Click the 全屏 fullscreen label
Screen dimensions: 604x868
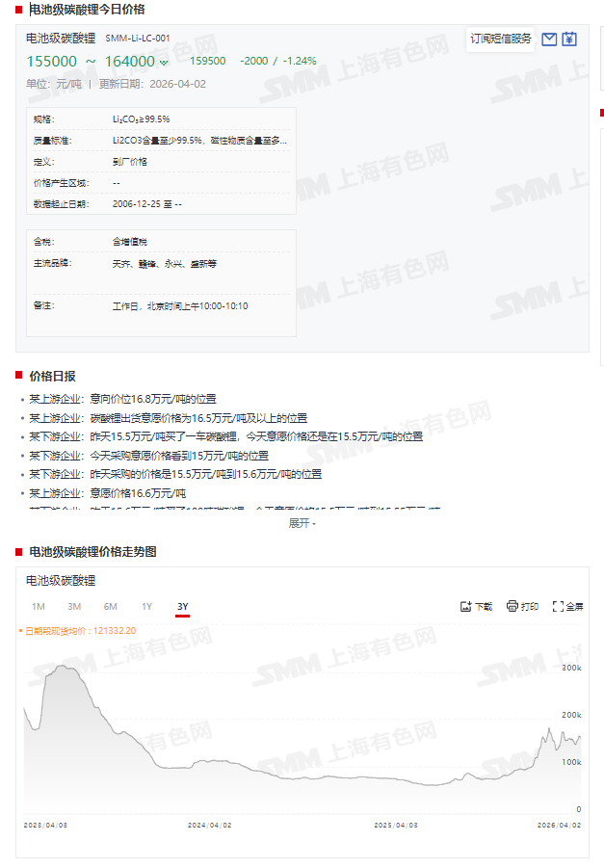[x=575, y=607]
